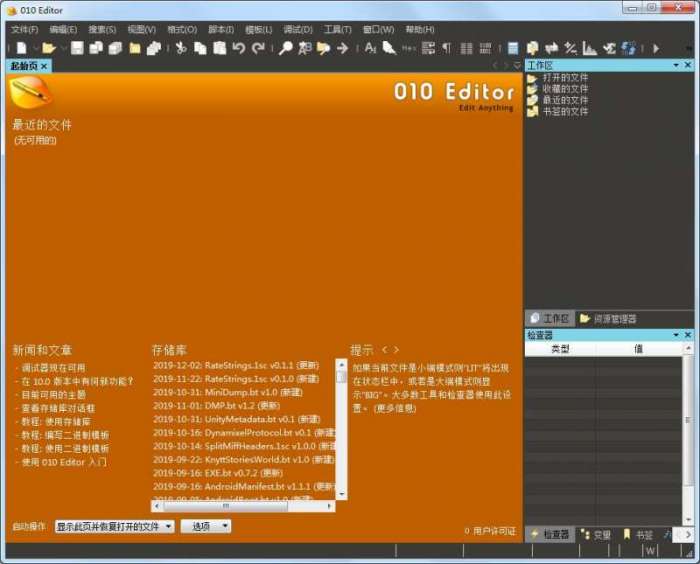Open the Calculator tool icon

point(513,48)
